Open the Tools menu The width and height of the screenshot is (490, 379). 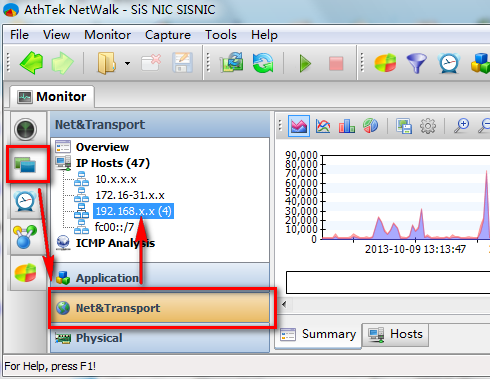[221, 35]
